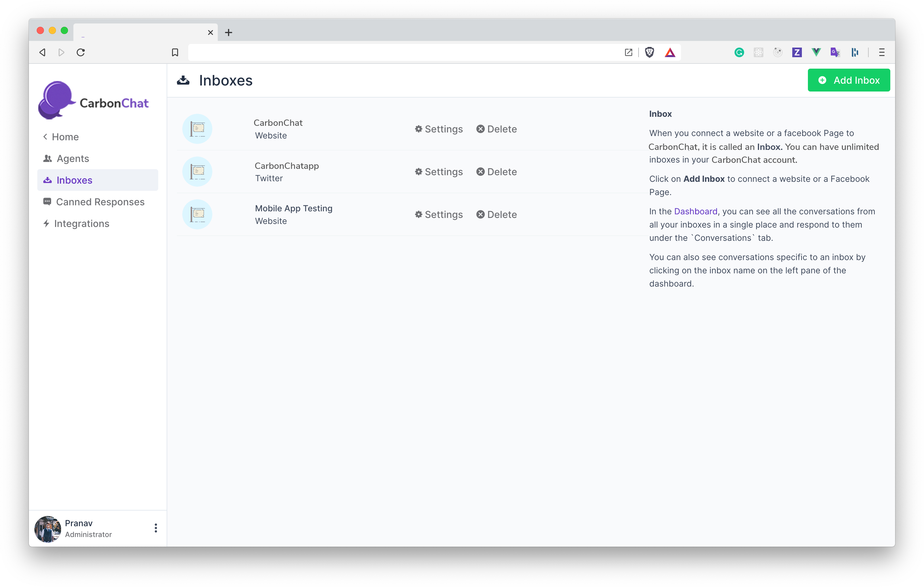
Task: Open Settings for the CarbonChatapp Twitter inbox
Action: (439, 172)
